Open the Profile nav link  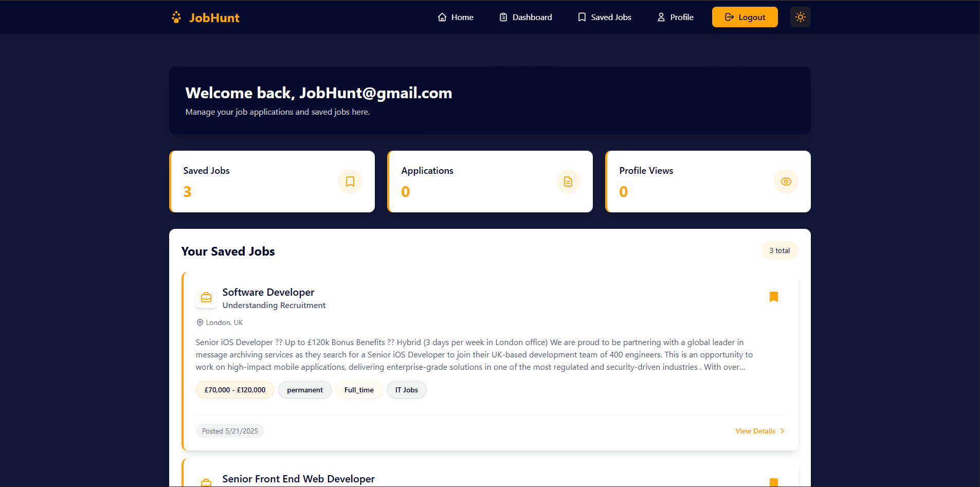[x=675, y=17]
